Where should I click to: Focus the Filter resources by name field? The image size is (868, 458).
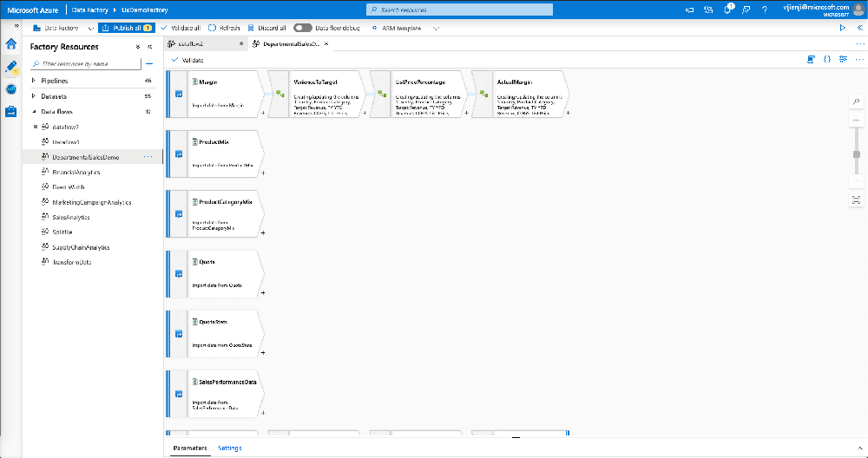[86, 63]
